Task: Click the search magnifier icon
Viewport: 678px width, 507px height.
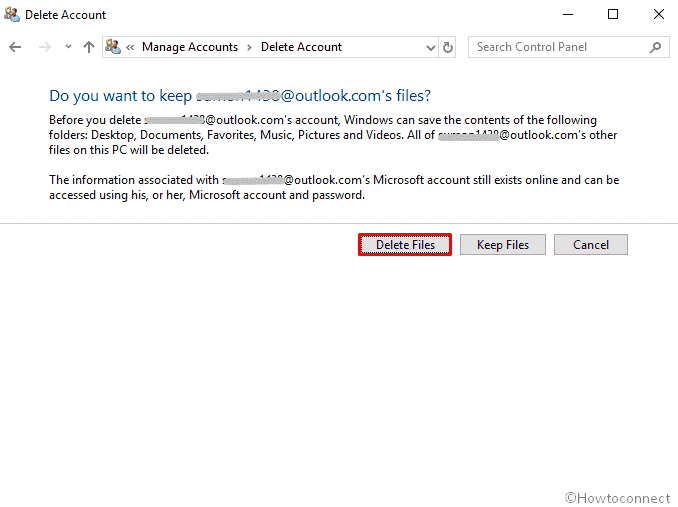Action: point(656,47)
